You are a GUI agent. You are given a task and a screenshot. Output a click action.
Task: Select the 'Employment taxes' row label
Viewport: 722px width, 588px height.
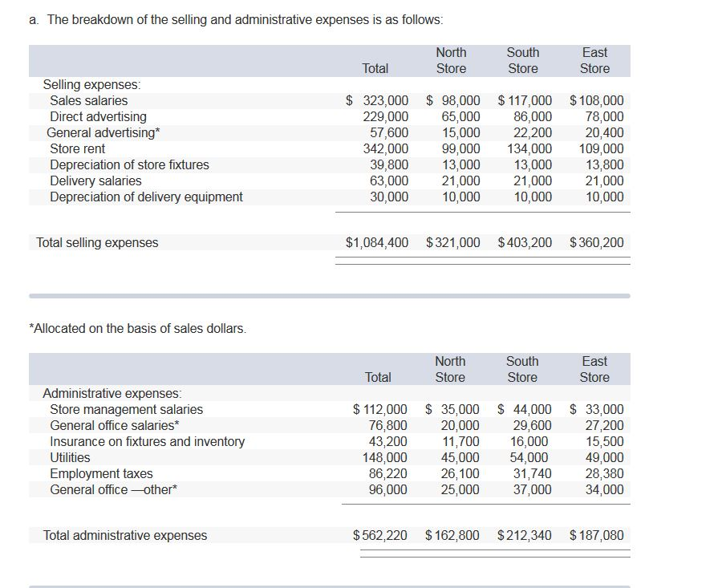101,474
